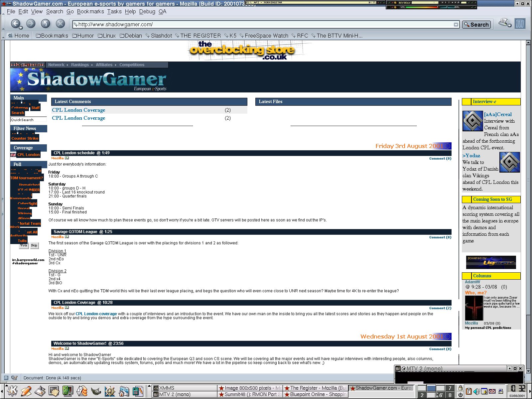This screenshot has height=399, width=532.
Task: Click the logout power icon in the panel
Action: click(x=460, y=395)
